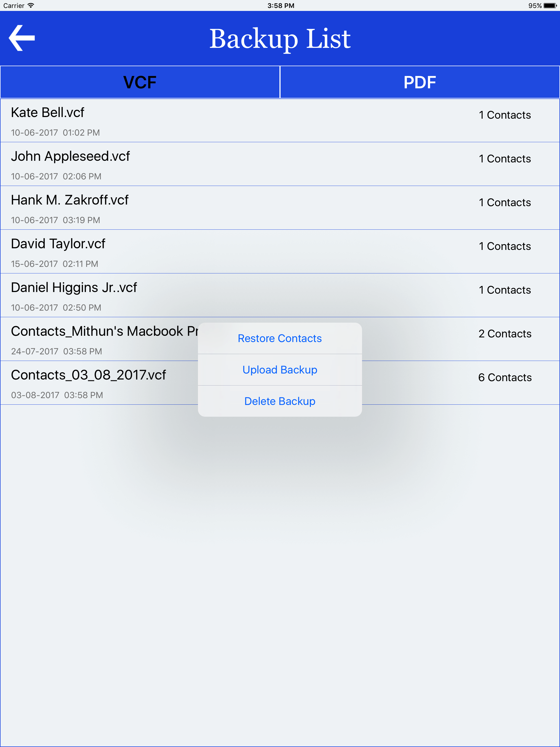The width and height of the screenshot is (560, 747).
Task: Tap the 2 Contacts count label
Action: [x=504, y=334]
